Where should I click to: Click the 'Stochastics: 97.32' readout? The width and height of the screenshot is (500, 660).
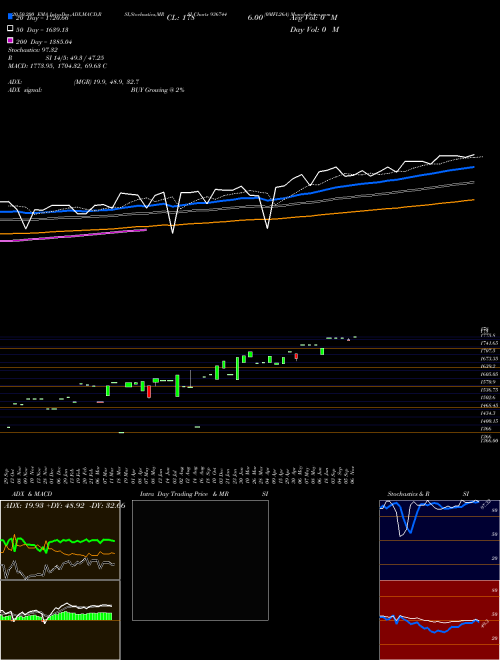click(x=33, y=50)
